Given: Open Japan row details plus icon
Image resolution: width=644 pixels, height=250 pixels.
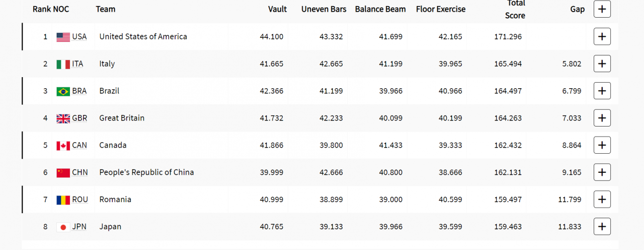Looking at the screenshot, I should coord(602,227).
